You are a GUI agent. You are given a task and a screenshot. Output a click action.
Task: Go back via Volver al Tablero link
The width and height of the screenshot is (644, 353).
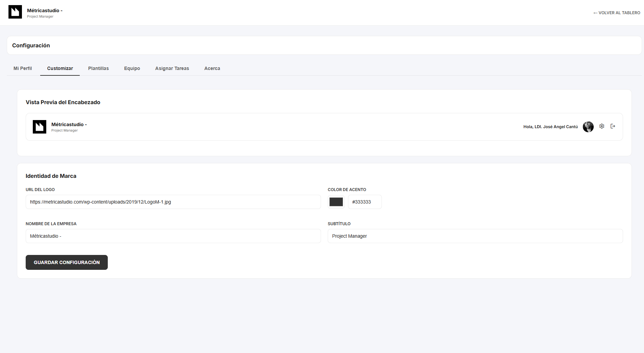coord(617,13)
